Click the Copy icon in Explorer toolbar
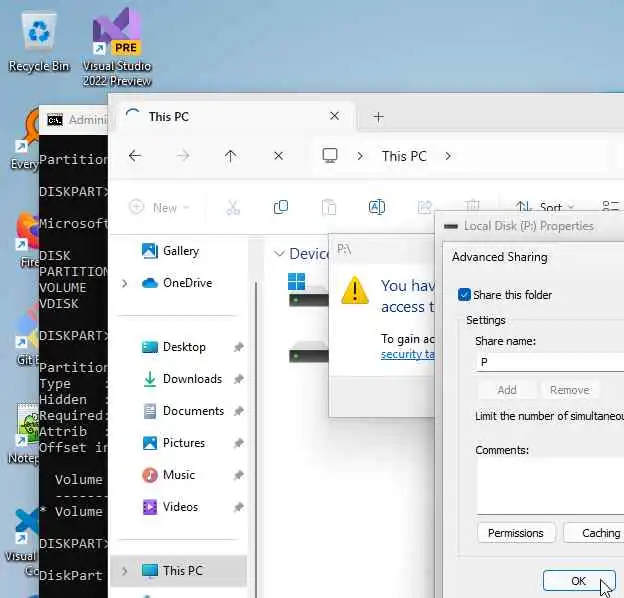The image size is (624, 598). tap(281, 207)
